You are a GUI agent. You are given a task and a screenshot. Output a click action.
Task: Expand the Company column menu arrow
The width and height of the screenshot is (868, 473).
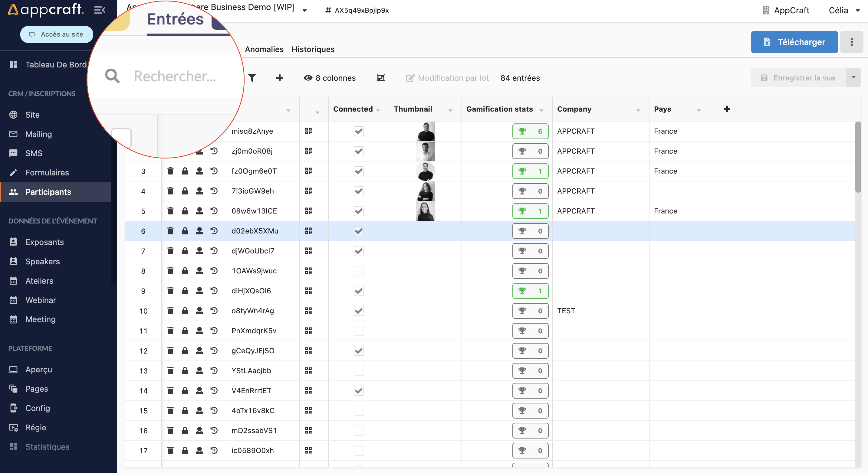(638, 110)
